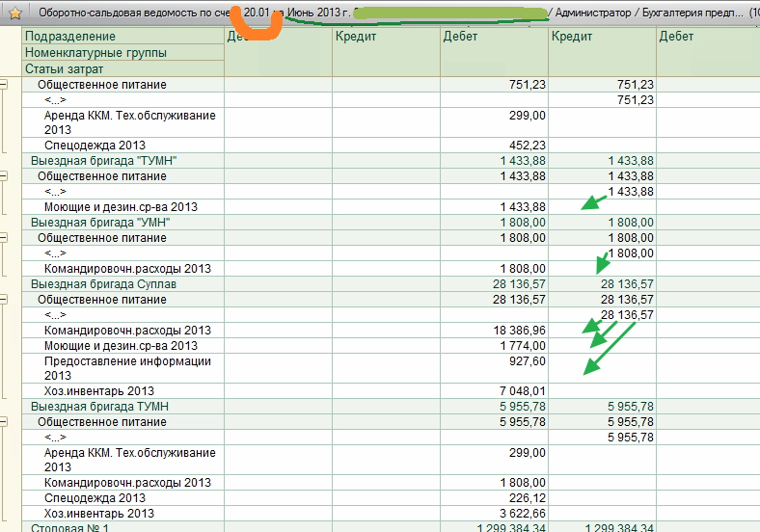
Task: Click the 452,23 Спецодежда debit value
Action: (527, 146)
